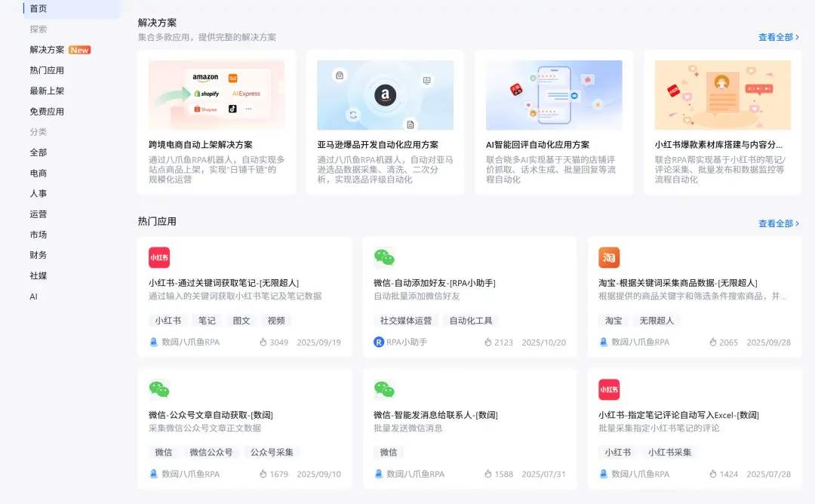Click the 微信公众号 tag
The height and width of the screenshot is (504, 815).
[x=211, y=452]
